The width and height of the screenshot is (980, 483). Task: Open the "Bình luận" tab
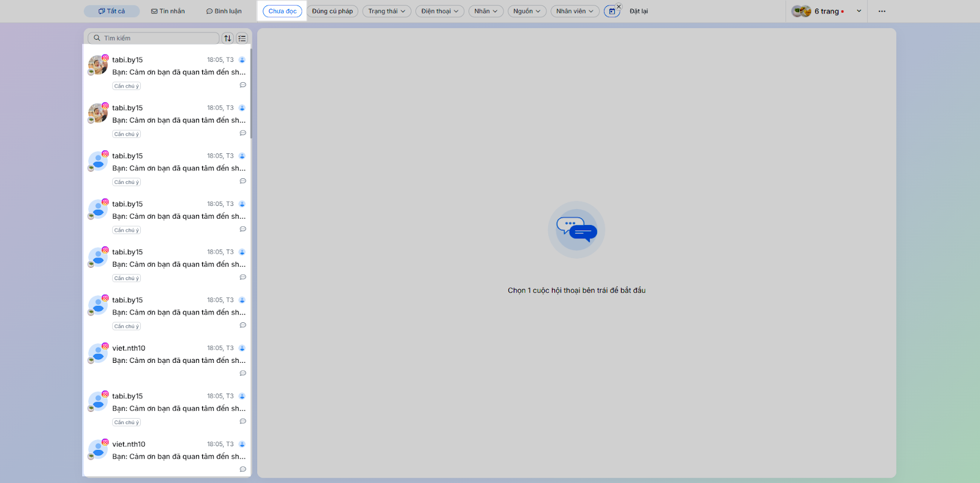(224, 11)
